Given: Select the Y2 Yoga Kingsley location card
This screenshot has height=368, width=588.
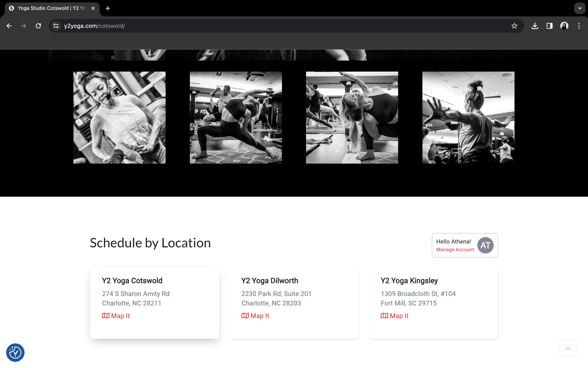Looking at the screenshot, I should pos(433,303).
